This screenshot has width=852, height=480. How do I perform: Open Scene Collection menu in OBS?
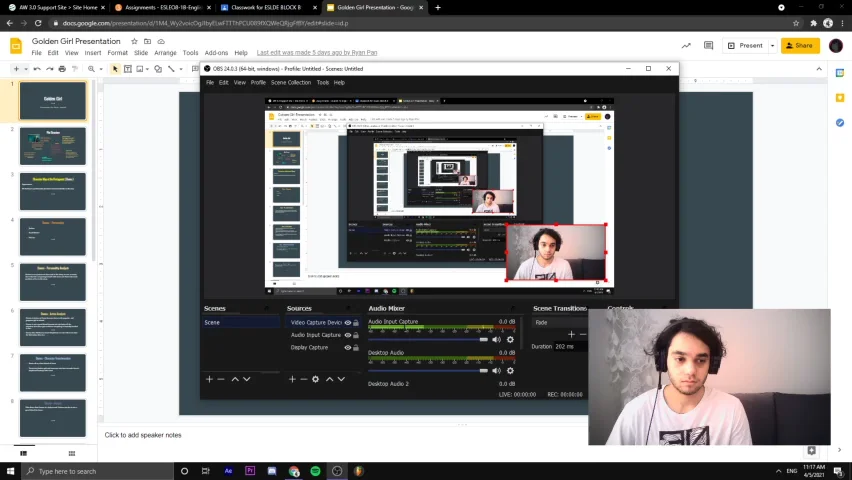291,83
